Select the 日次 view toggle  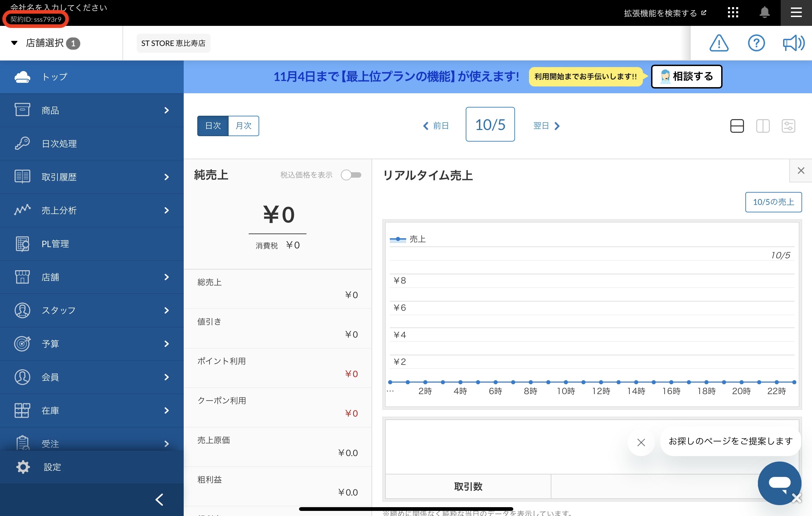(x=213, y=126)
